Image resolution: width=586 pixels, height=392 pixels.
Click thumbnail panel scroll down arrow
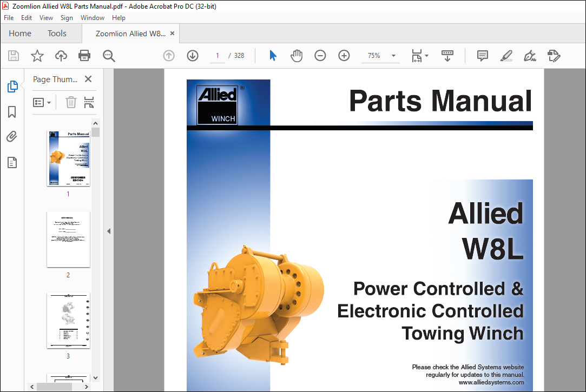click(96, 378)
